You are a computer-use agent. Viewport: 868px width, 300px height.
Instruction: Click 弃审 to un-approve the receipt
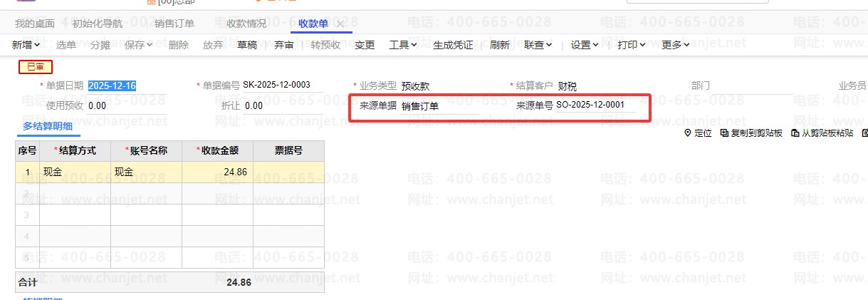click(x=283, y=45)
